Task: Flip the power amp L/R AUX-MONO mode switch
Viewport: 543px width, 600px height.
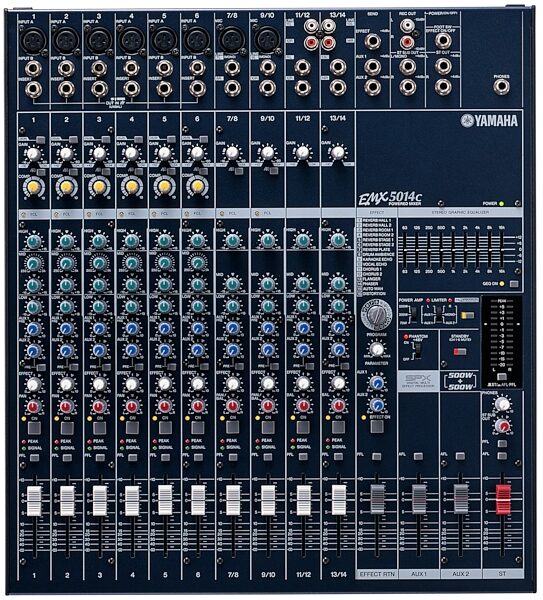Action: click(439, 314)
